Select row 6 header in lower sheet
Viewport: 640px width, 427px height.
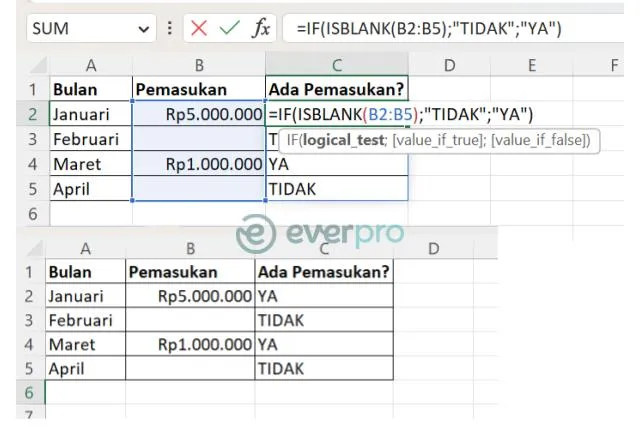pos(29,392)
